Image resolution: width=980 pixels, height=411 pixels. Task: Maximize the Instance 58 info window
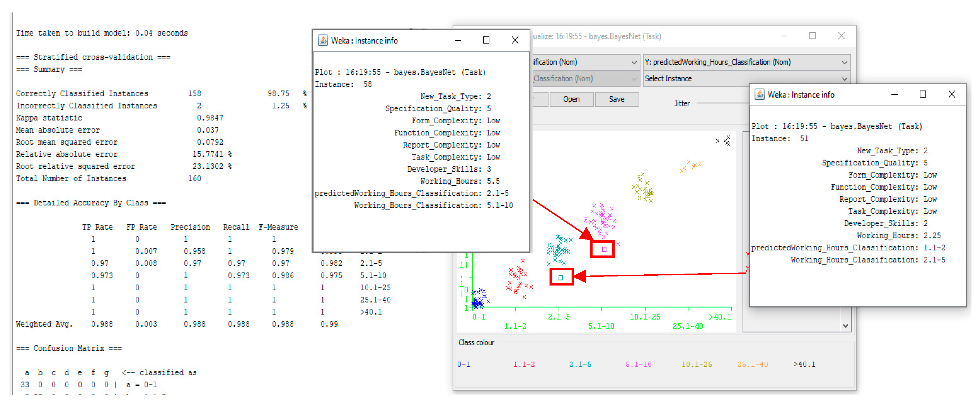click(486, 40)
